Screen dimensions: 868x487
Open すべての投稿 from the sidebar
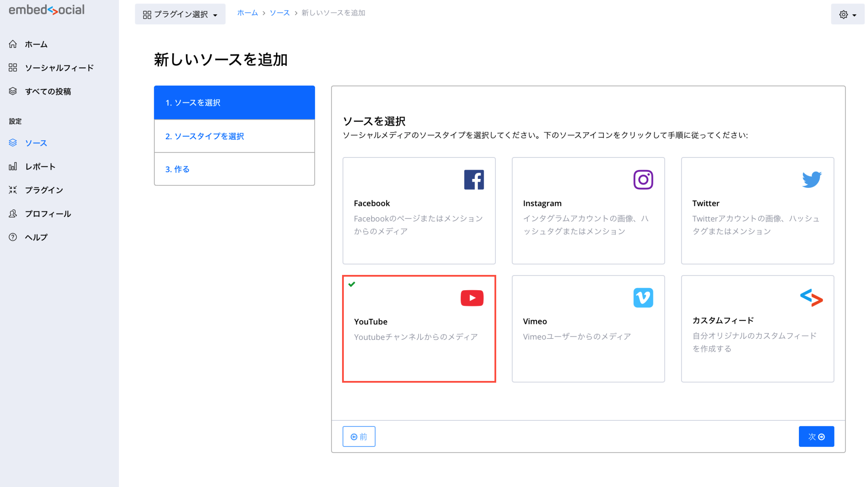[48, 92]
